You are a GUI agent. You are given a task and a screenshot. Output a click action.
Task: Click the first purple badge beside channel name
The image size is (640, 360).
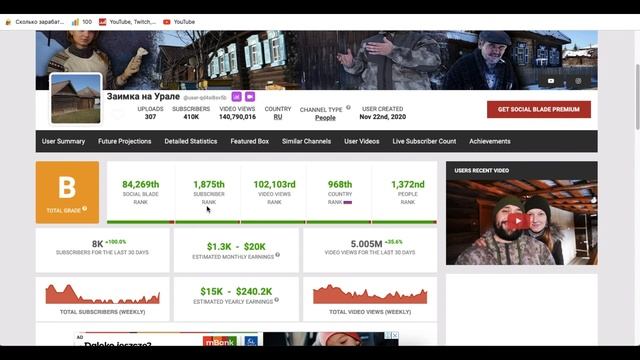pos(236,97)
